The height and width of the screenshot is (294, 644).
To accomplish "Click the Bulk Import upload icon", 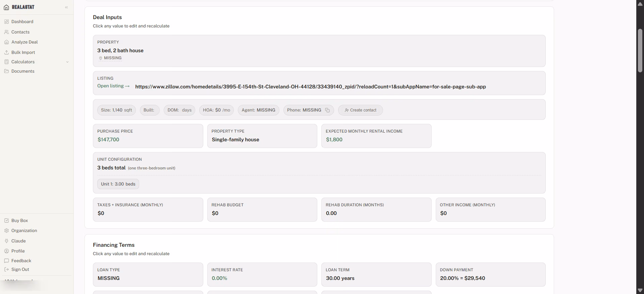I will 6,52.
